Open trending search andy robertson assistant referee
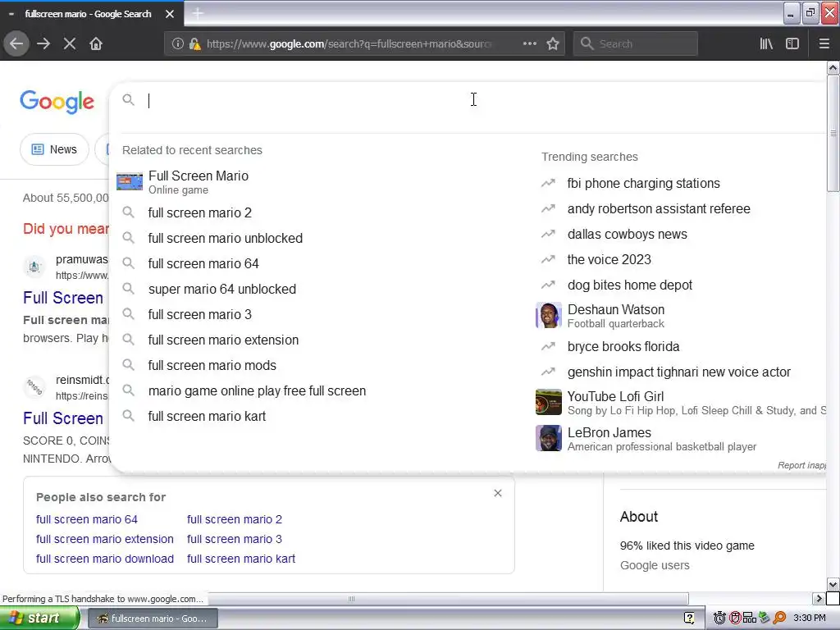Viewport: 840px width, 630px height. 659,209
